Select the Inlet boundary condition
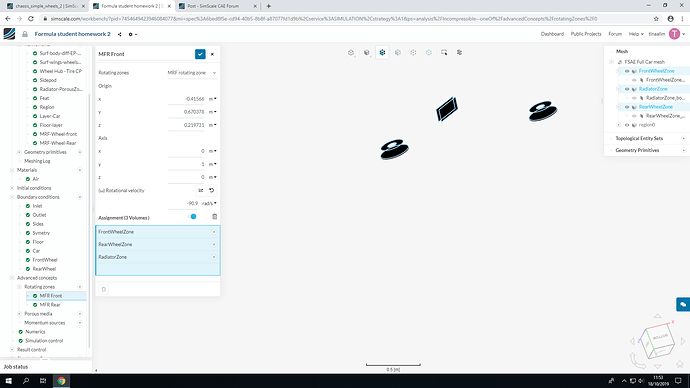Viewport: 690px width, 388px height. pos(37,206)
